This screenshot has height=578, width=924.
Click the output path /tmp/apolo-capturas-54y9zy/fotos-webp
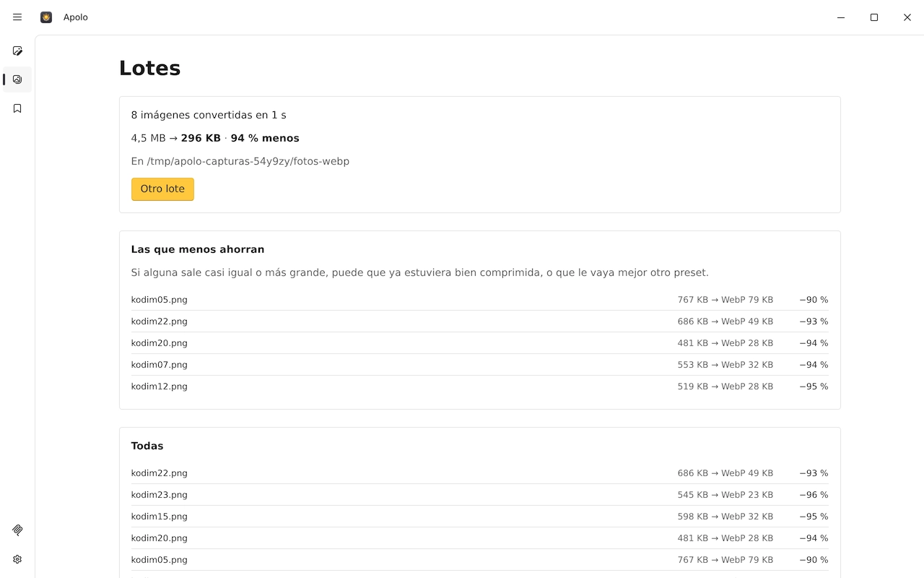(x=248, y=161)
